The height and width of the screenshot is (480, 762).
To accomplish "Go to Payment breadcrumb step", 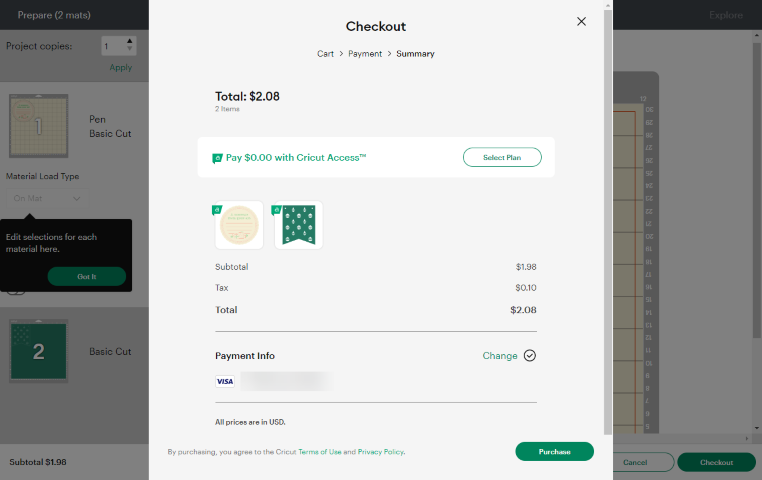I will coord(365,53).
